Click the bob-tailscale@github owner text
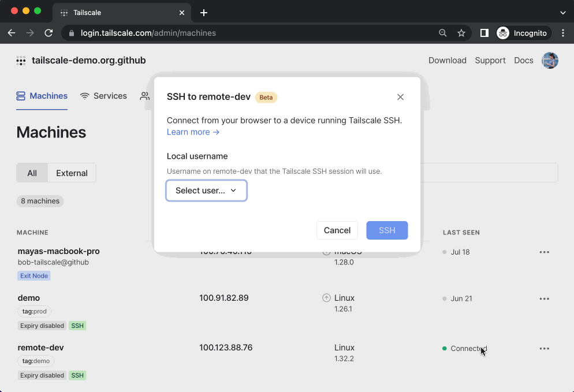This screenshot has width=574, height=392. [54, 263]
